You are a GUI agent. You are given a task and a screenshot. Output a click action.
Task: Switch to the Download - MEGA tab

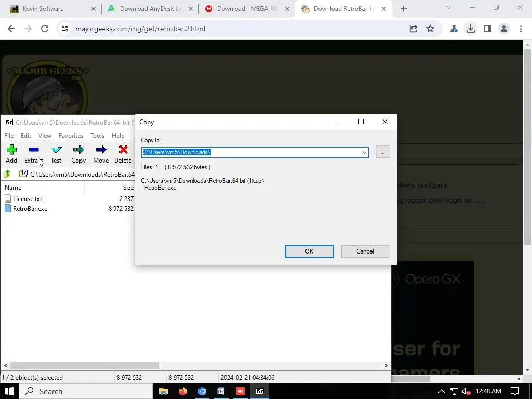(247, 9)
